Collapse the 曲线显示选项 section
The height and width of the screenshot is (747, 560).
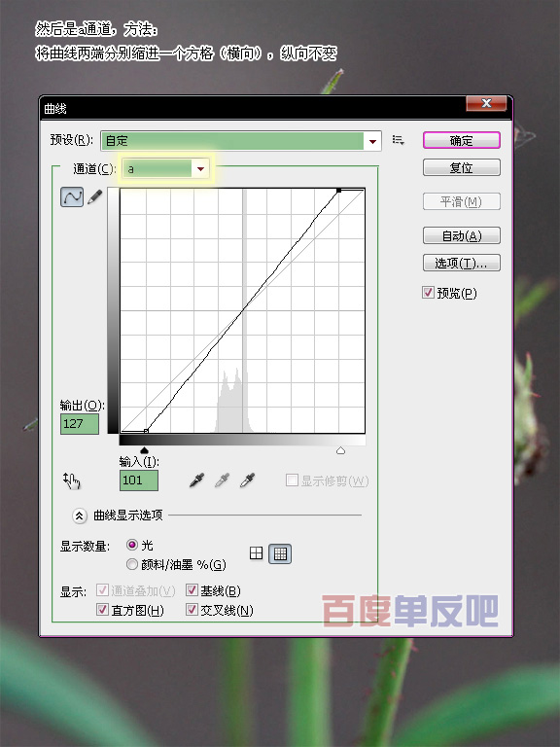coord(80,516)
